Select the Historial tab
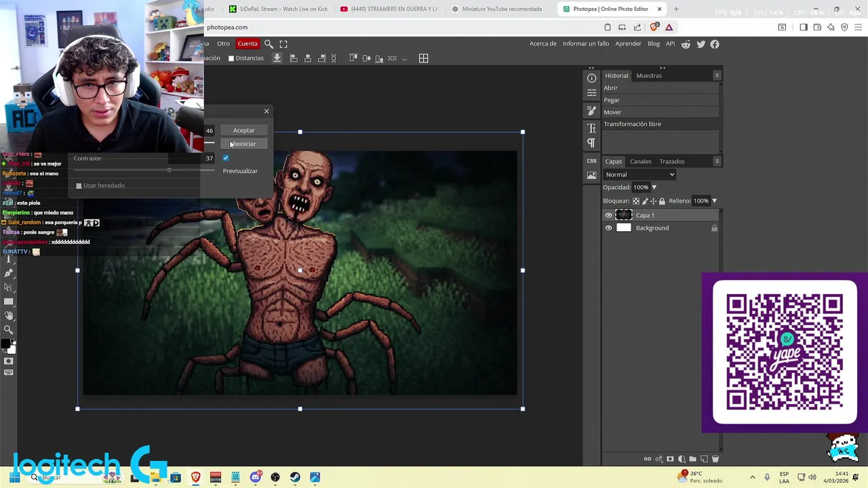This screenshot has height=488, width=868. tap(616, 76)
